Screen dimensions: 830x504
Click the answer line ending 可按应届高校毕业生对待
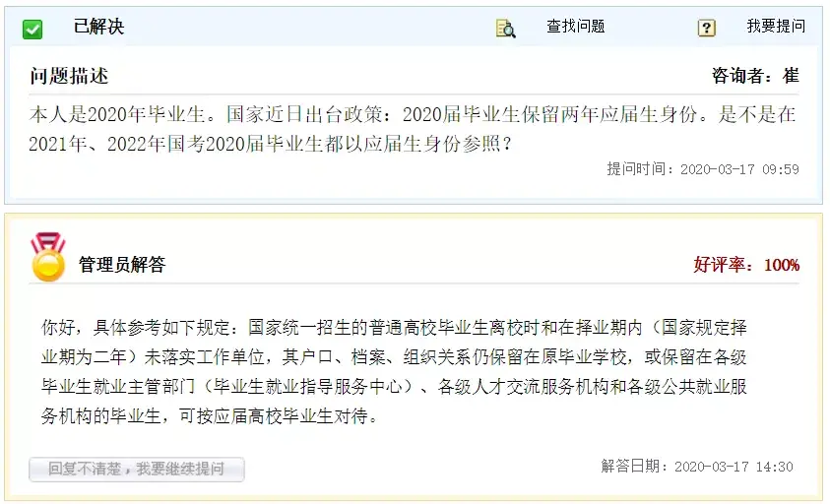[210, 416]
